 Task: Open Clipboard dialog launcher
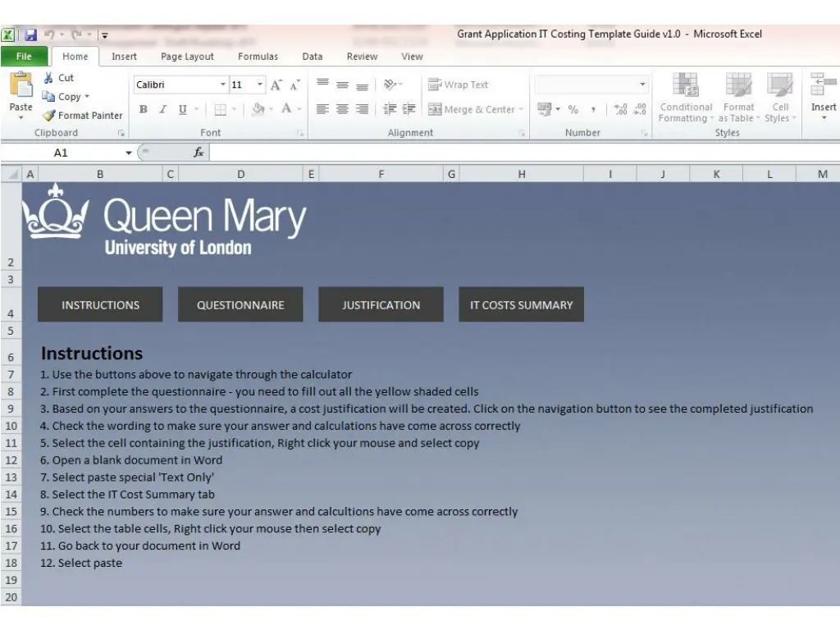121,133
